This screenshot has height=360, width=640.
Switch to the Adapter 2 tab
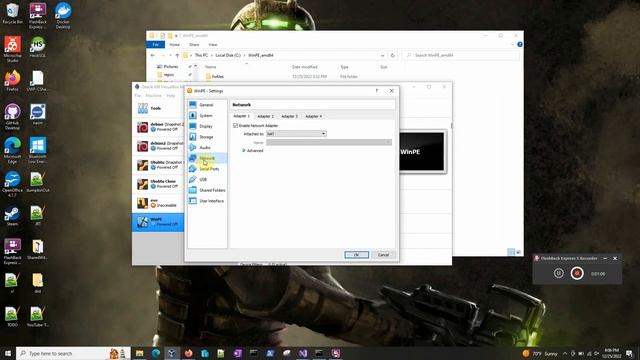coord(265,116)
